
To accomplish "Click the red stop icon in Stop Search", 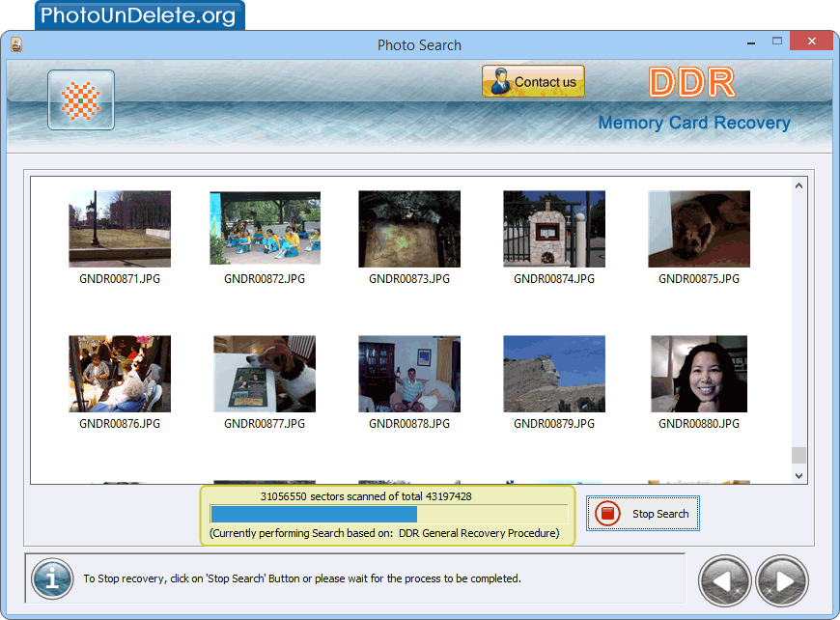I will 607,513.
